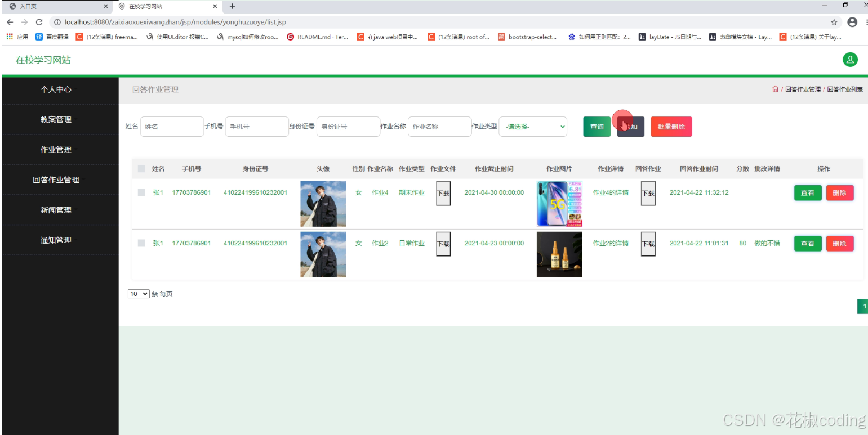Click the 批量删除 button

(671, 127)
